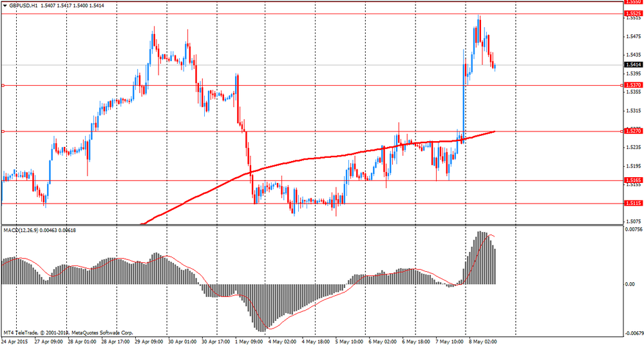The image size is (644, 346).
Task: Click the 4 May 02:00 time label
Action: click(x=283, y=341)
